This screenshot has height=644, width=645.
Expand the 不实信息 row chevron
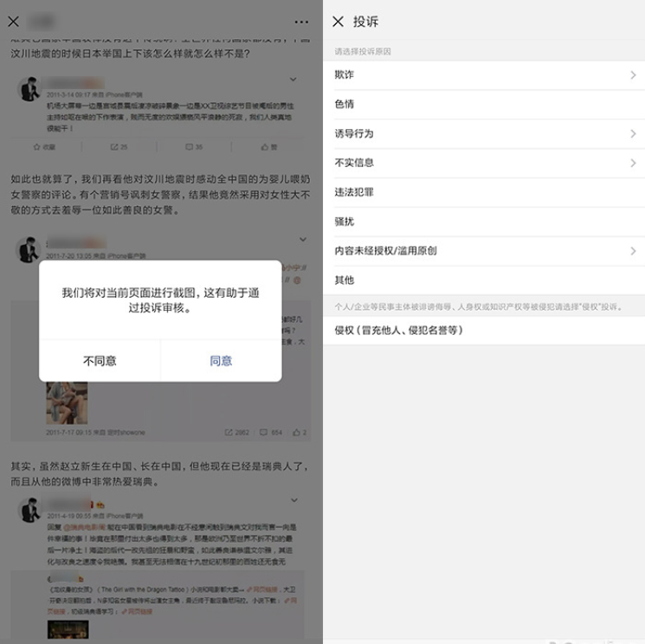click(633, 163)
